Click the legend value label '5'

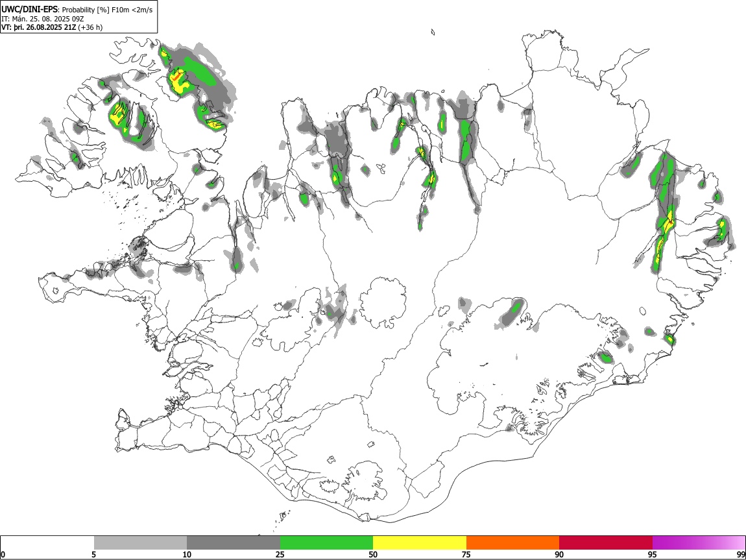tap(93, 554)
